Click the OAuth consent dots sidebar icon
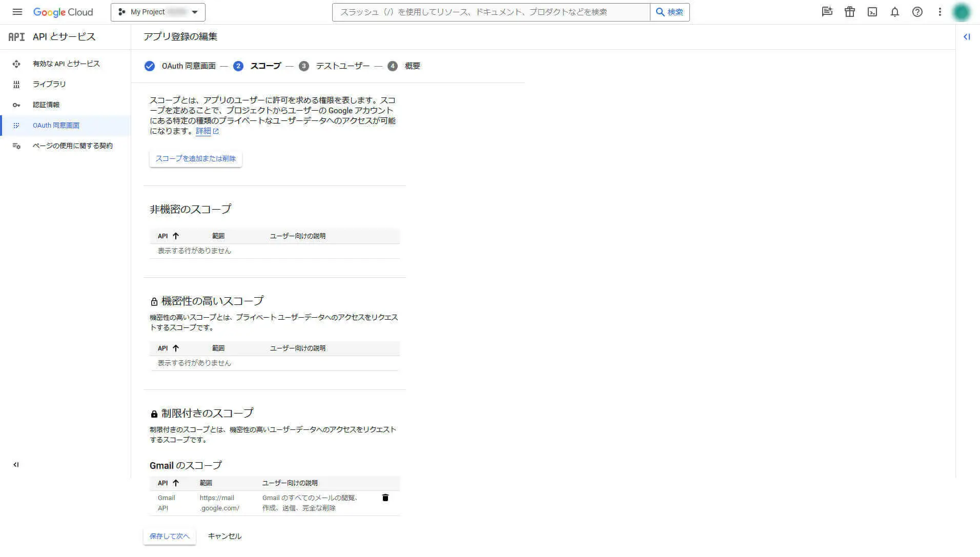 tap(16, 125)
